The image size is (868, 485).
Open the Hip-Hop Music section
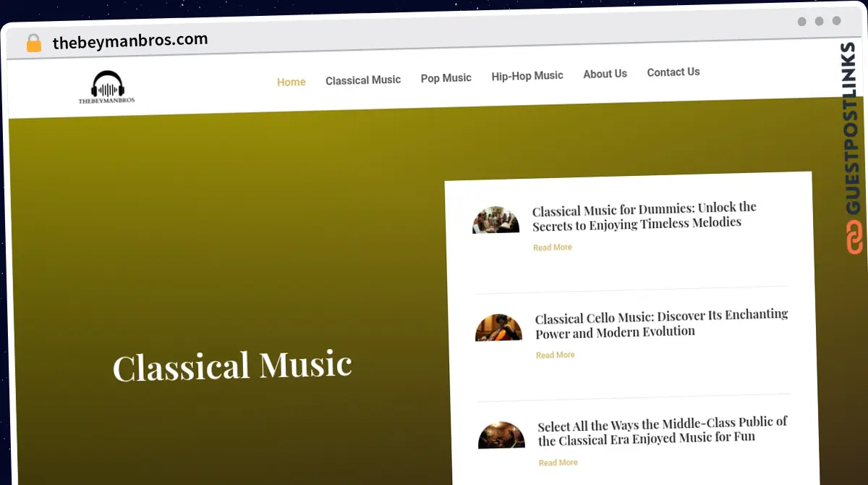pyautogui.click(x=527, y=75)
